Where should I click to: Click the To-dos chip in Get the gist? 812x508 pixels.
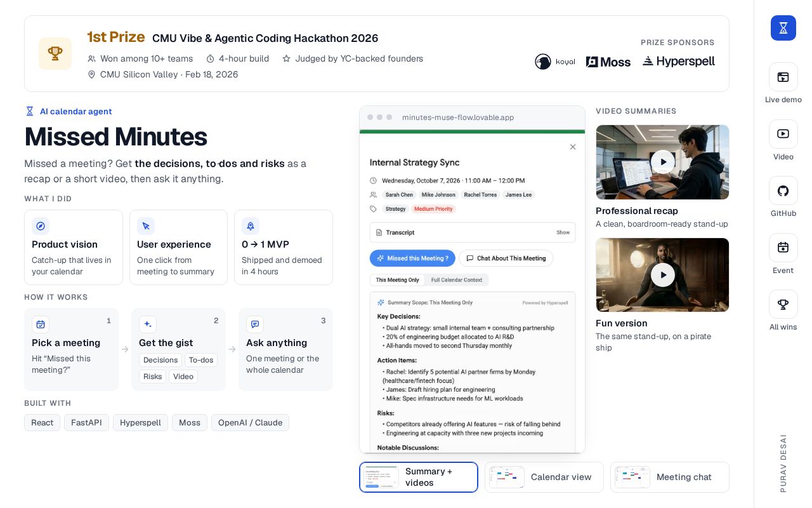[x=201, y=360]
